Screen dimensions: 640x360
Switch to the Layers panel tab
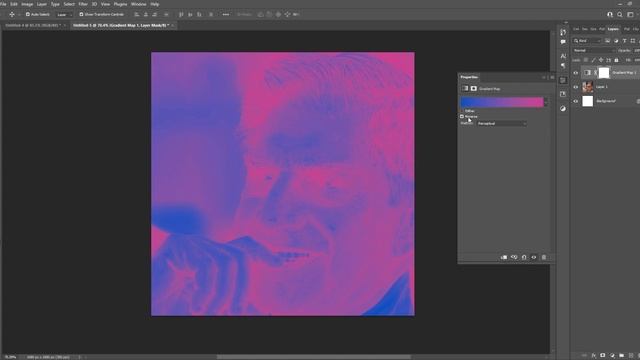(613, 29)
